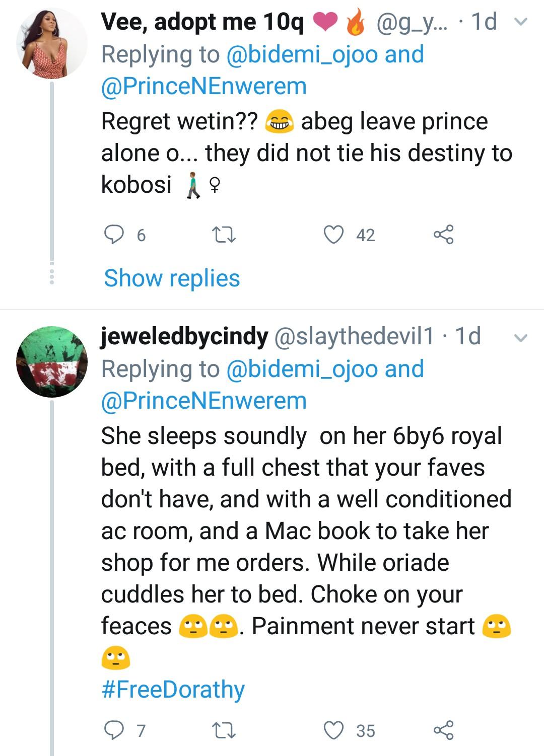
Task: Open 'Vee, adopt me 10q' profile name
Action: (202, 22)
